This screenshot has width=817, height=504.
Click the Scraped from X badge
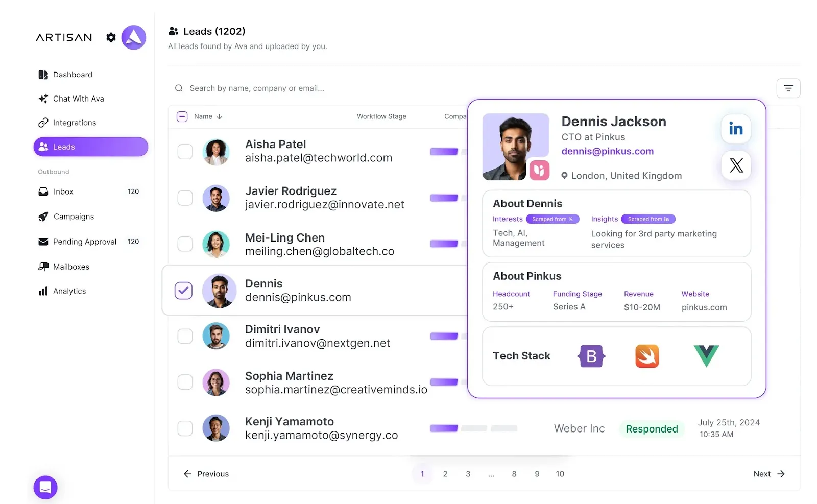[552, 219]
